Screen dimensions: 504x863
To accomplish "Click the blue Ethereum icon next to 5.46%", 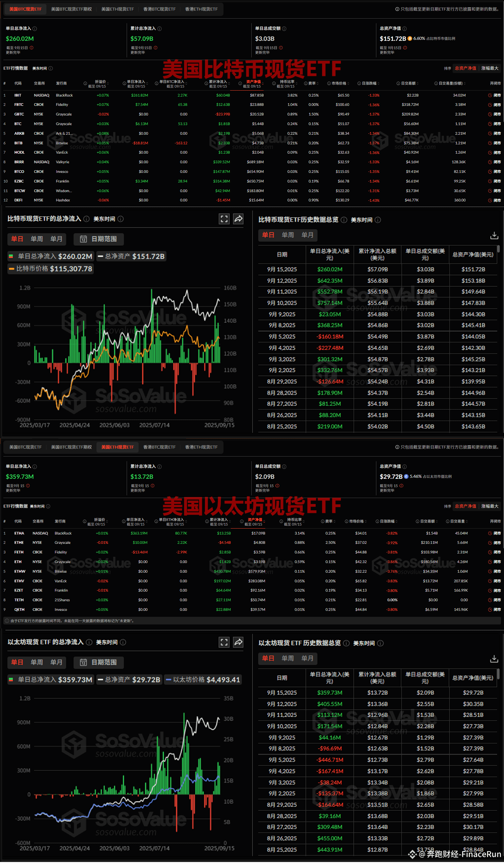I will pos(406,477).
